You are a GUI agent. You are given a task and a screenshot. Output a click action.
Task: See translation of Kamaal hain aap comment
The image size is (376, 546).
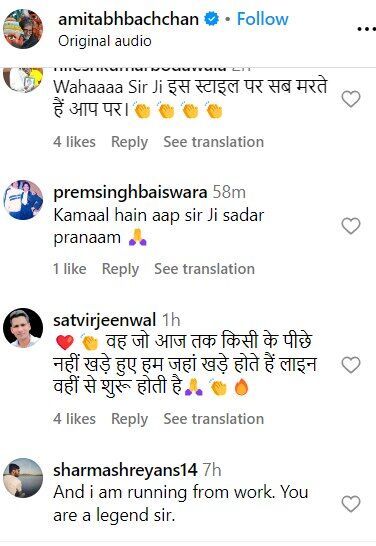click(x=204, y=269)
